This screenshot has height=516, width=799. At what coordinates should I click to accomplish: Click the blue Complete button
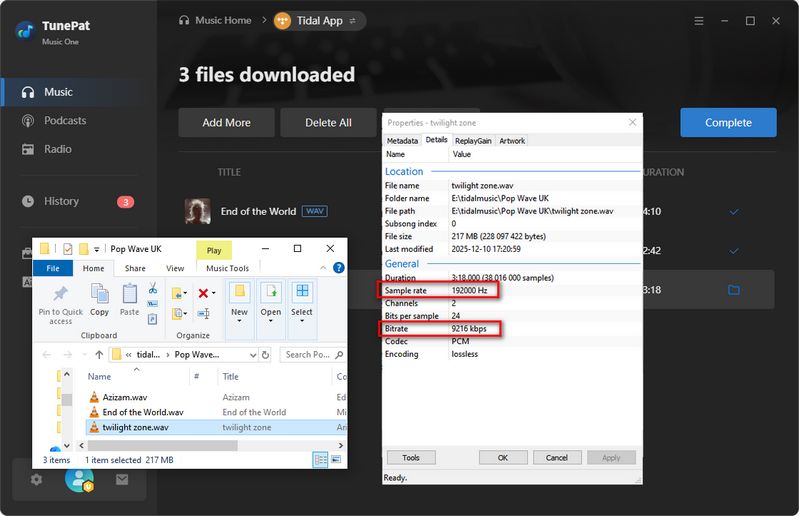click(x=728, y=122)
